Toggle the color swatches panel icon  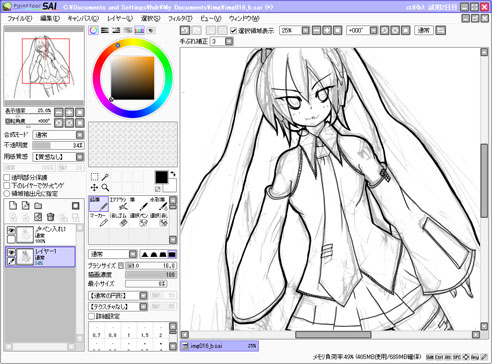pyautogui.click(x=139, y=30)
